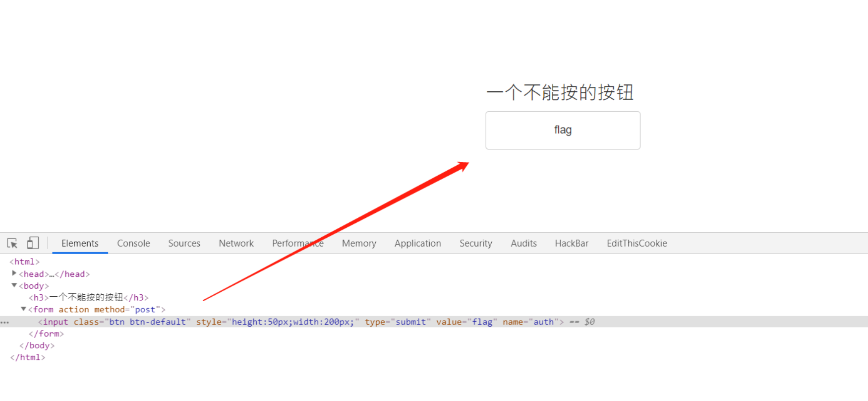This screenshot has height=401, width=868.
Task: Activate the inspect element picker icon
Action: point(12,243)
